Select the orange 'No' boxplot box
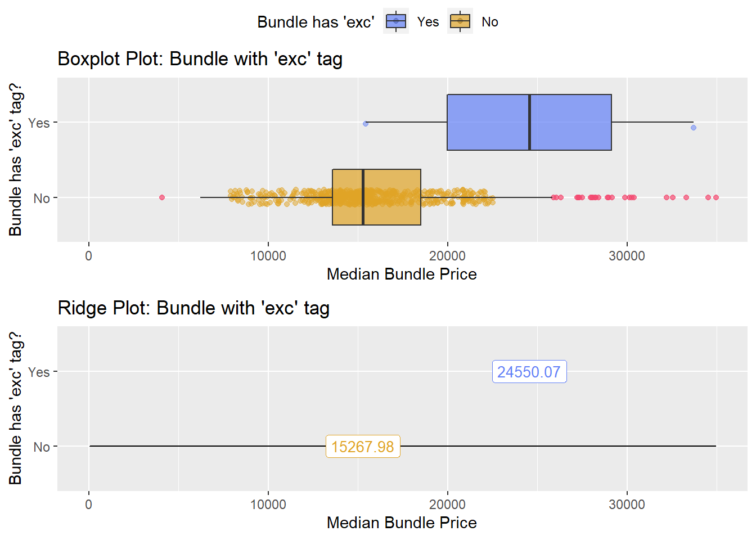 [x=376, y=197]
